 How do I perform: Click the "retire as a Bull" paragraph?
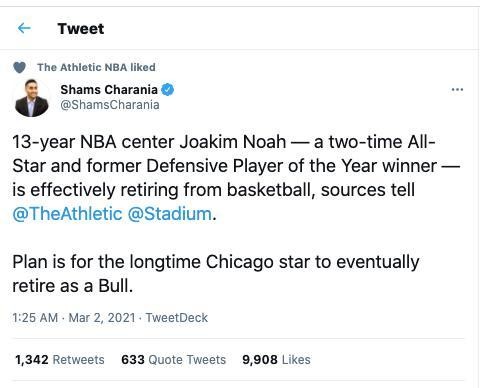click(x=216, y=274)
